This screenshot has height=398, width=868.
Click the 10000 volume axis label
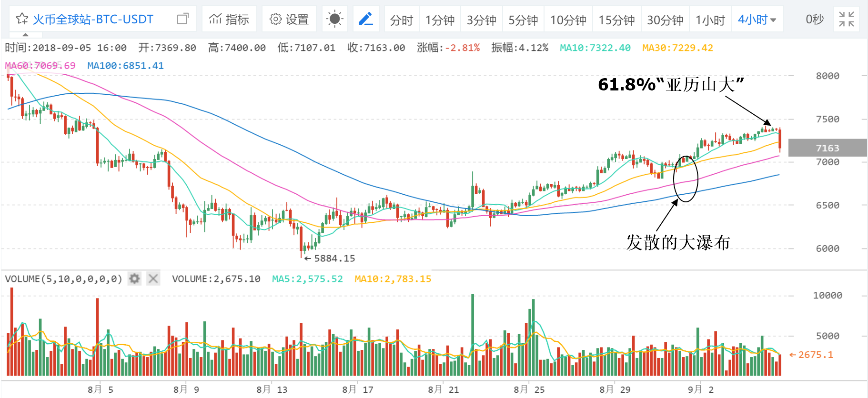point(828,296)
